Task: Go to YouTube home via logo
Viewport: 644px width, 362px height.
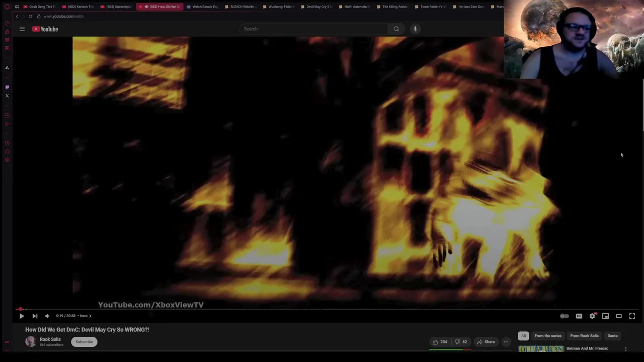Action: (x=45, y=29)
